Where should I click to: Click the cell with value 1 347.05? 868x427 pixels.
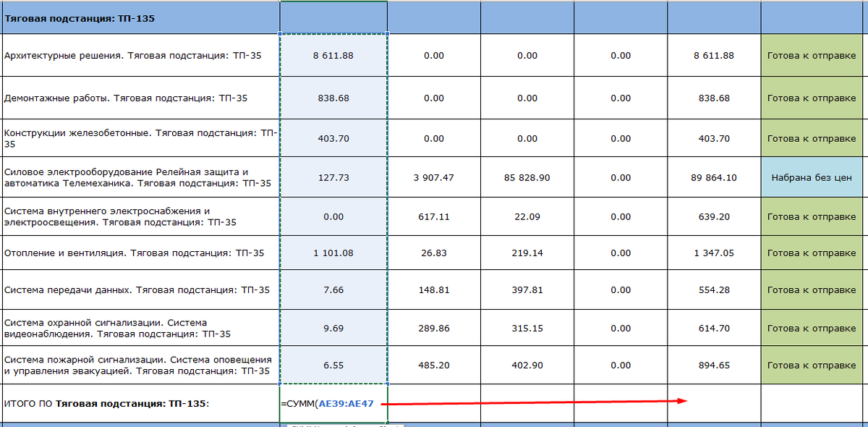pyautogui.click(x=714, y=253)
